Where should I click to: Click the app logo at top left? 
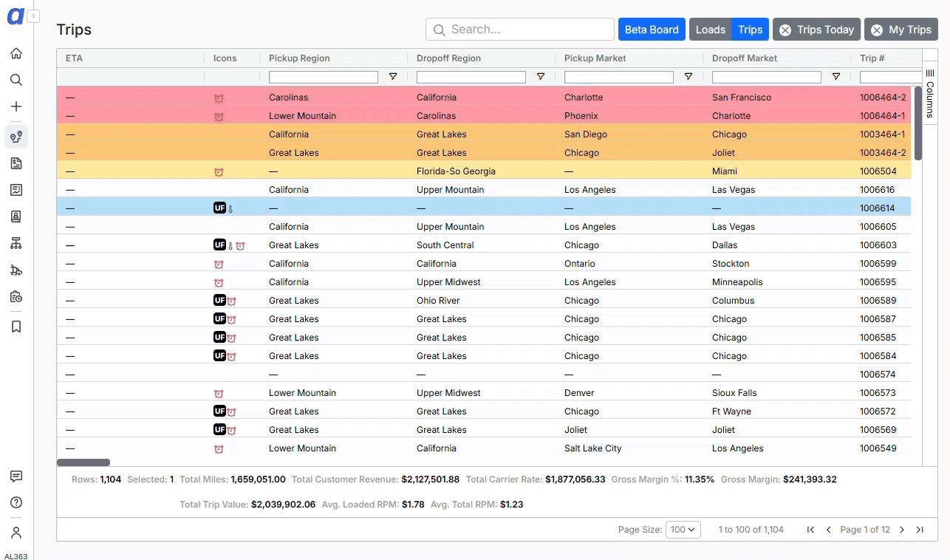16,16
